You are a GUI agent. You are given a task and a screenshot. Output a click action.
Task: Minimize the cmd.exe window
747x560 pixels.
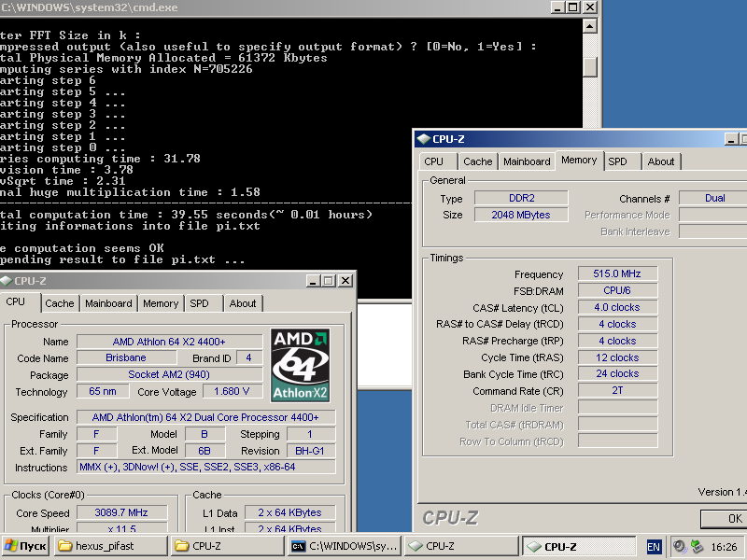coord(557,7)
